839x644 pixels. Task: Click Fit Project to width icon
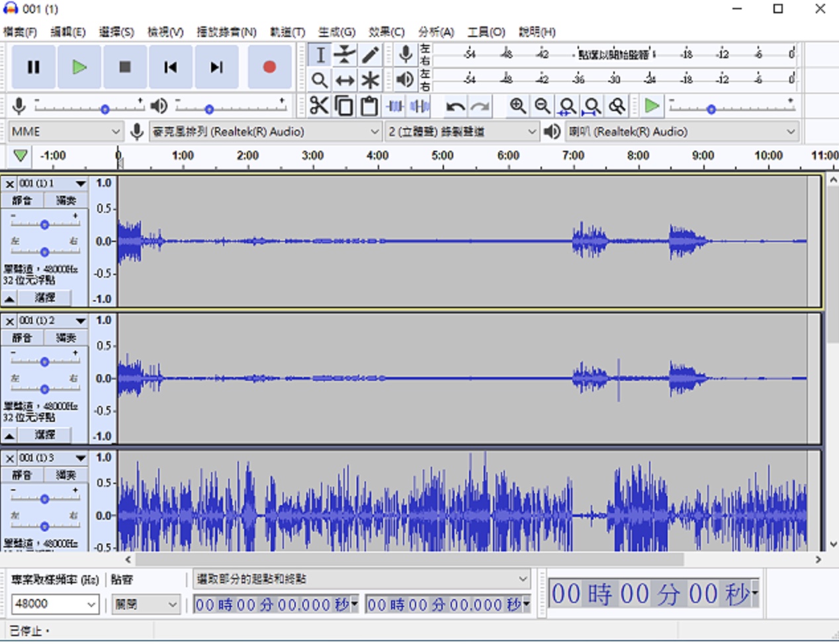(592, 106)
